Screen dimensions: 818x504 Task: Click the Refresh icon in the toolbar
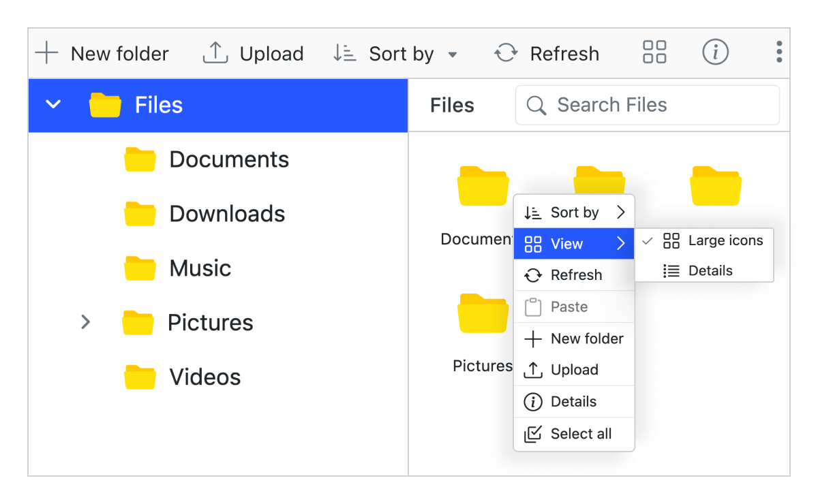(505, 52)
